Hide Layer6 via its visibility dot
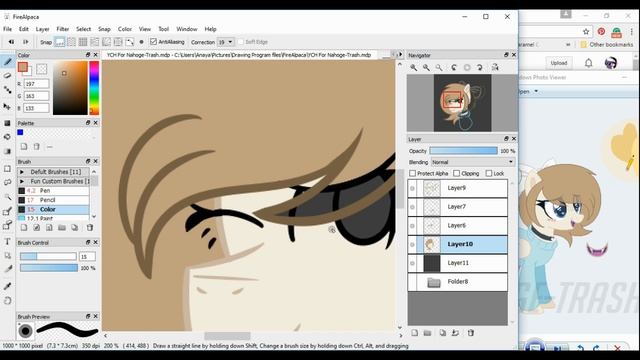The image size is (640, 360). (412, 226)
